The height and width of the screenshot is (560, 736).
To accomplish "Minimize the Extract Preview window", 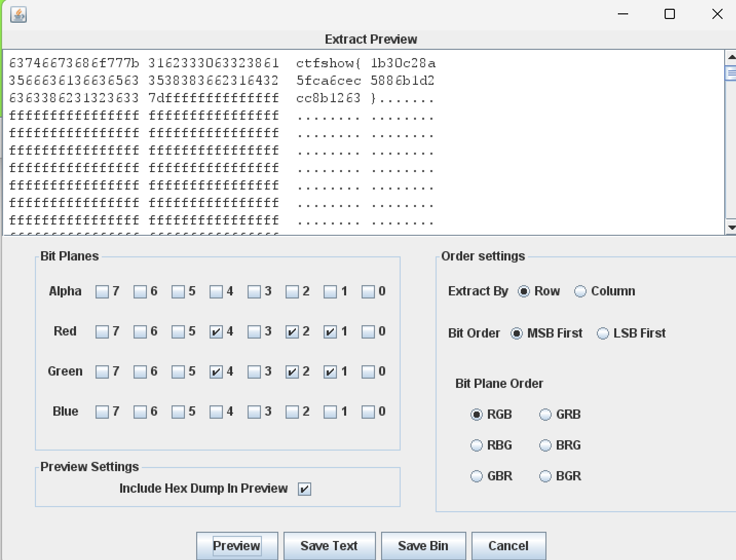I will point(623,14).
